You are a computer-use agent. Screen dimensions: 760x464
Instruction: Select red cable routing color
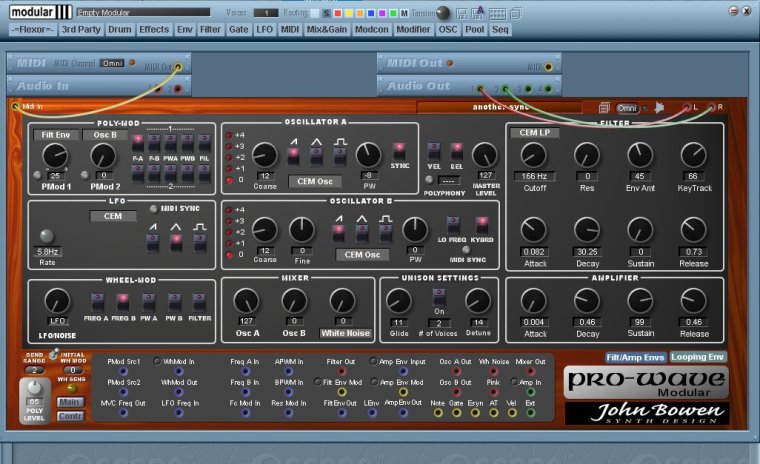(338, 13)
